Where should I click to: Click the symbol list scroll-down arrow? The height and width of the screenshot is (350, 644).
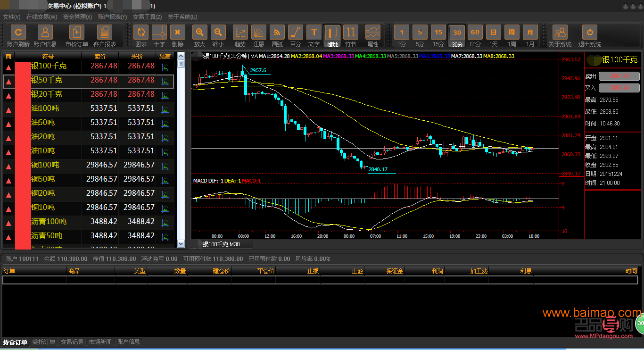tap(181, 243)
